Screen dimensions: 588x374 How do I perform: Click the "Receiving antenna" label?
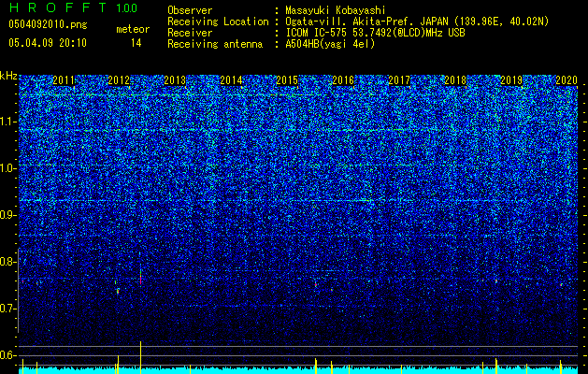[x=215, y=44]
